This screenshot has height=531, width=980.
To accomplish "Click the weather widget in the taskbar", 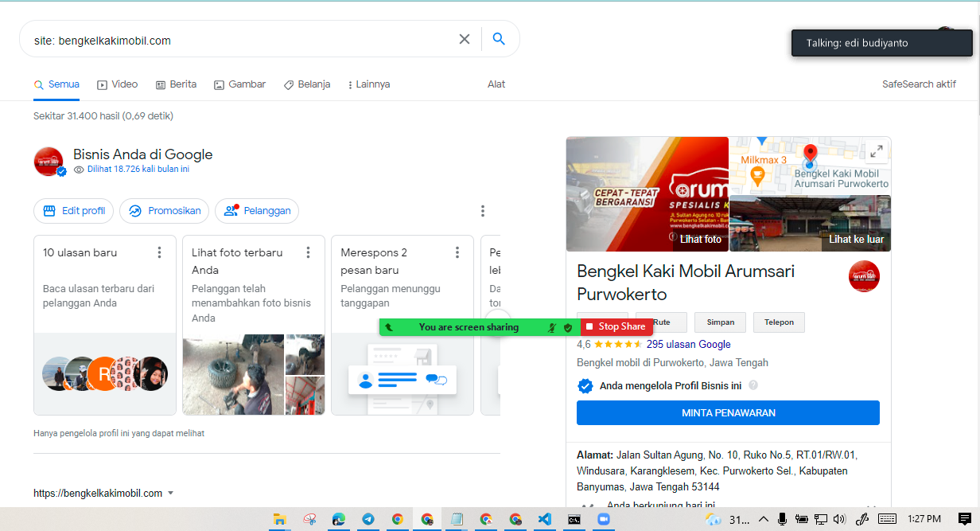I will pyautogui.click(x=727, y=519).
